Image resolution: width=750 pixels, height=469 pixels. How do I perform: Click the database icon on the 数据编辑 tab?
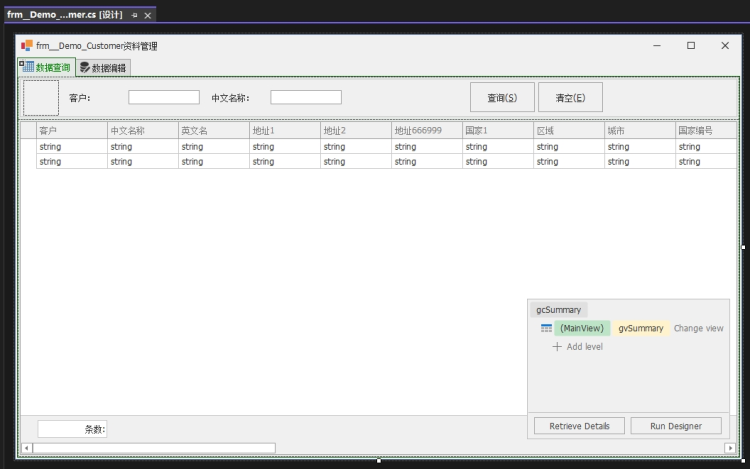coord(85,68)
